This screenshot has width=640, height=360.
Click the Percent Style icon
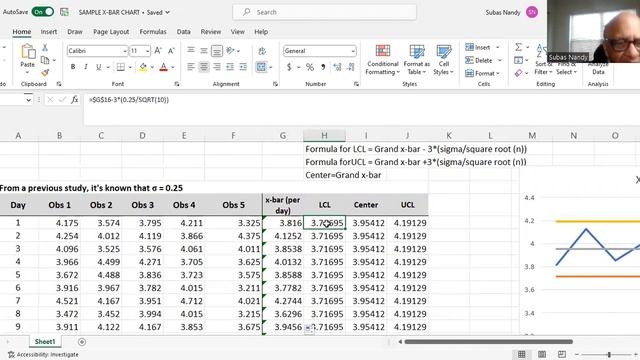[x=310, y=67]
